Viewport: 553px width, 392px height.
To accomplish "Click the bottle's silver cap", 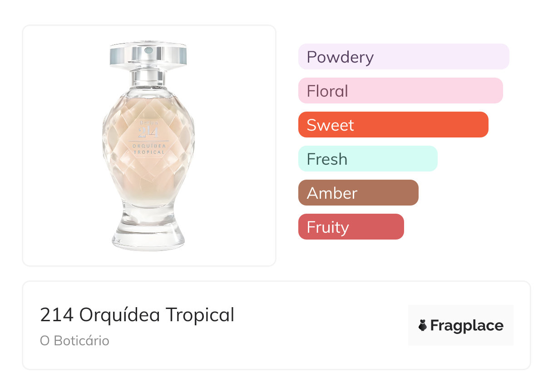I will tap(148, 54).
